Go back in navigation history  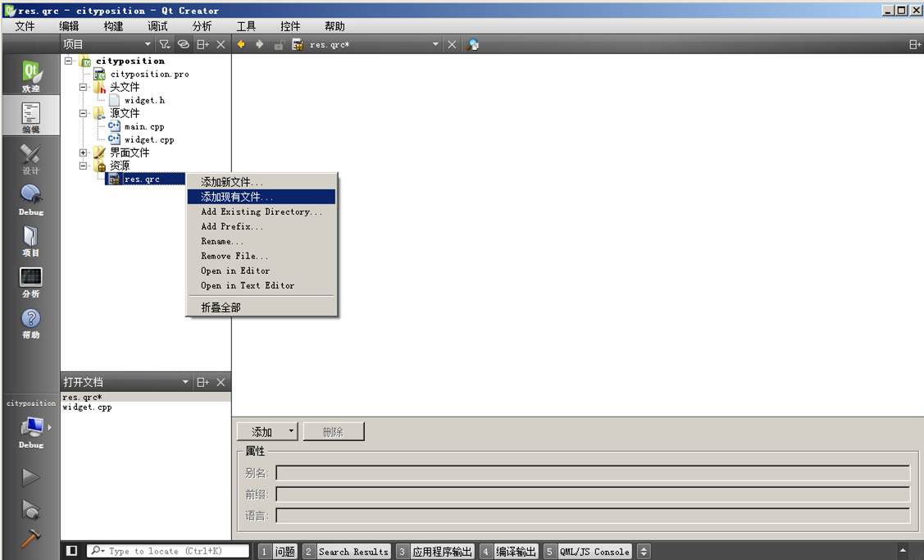(241, 44)
